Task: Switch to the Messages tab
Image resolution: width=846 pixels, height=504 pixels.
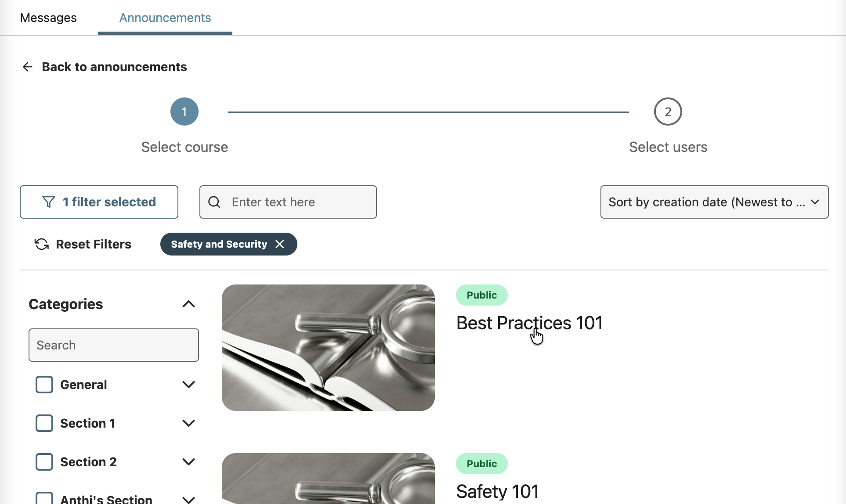Action: pyautogui.click(x=48, y=18)
